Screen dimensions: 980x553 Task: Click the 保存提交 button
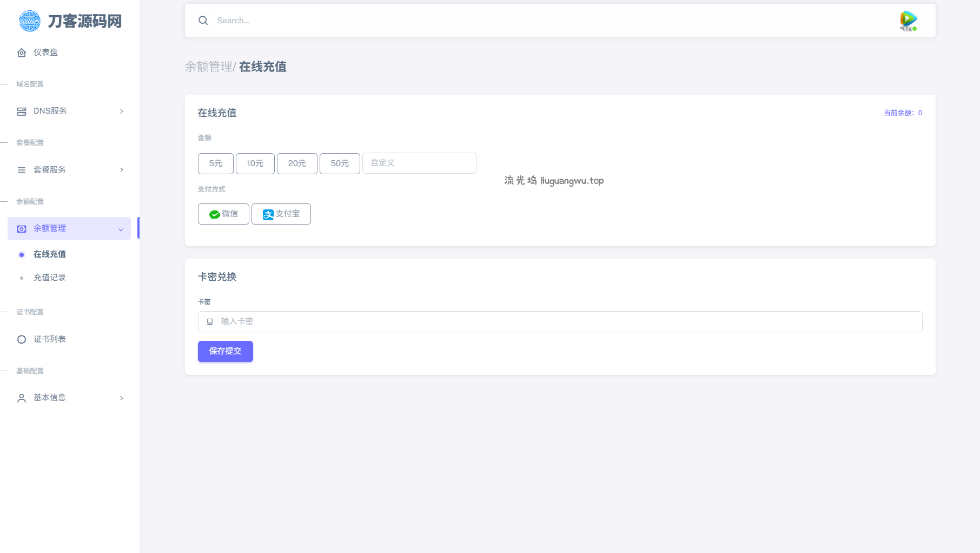tap(225, 351)
